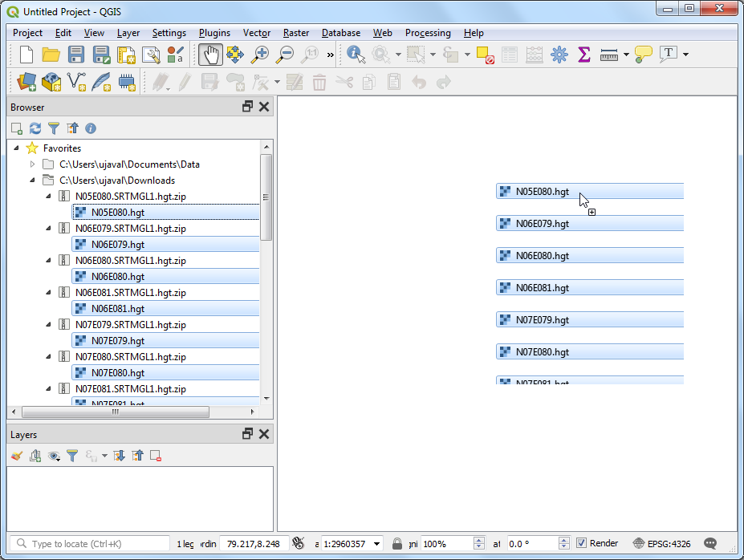This screenshot has height=560, width=744.
Task: Expand the Documents\Data folder
Action: (x=33, y=164)
